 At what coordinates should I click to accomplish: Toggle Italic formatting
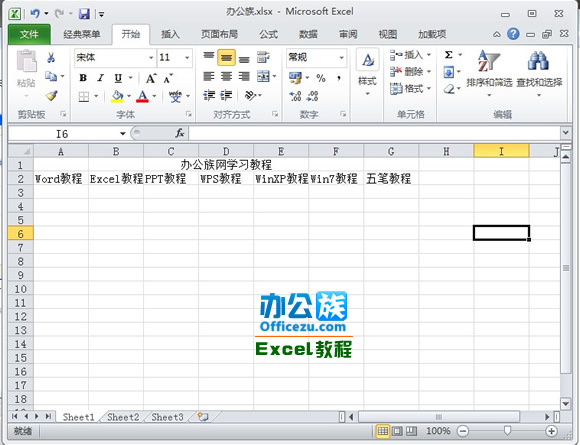point(100,78)
